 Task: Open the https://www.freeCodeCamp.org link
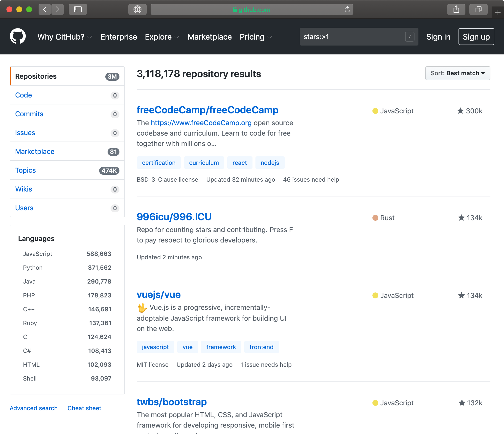[x=201, y=123]
